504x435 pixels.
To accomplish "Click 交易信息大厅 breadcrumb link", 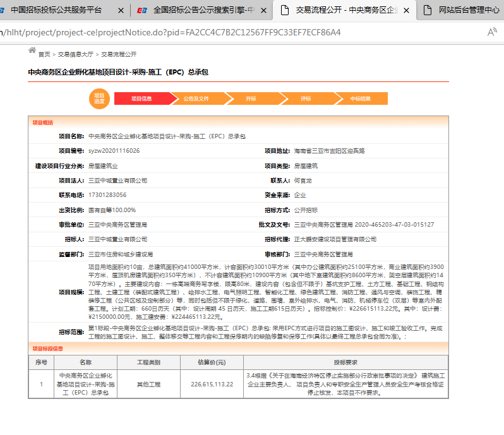I will point(75,54).
